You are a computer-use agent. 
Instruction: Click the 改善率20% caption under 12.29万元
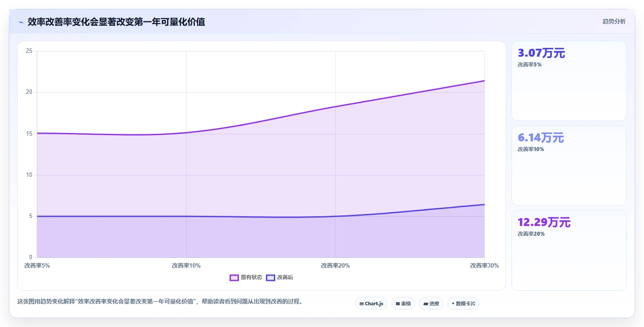tap(531, 234)
